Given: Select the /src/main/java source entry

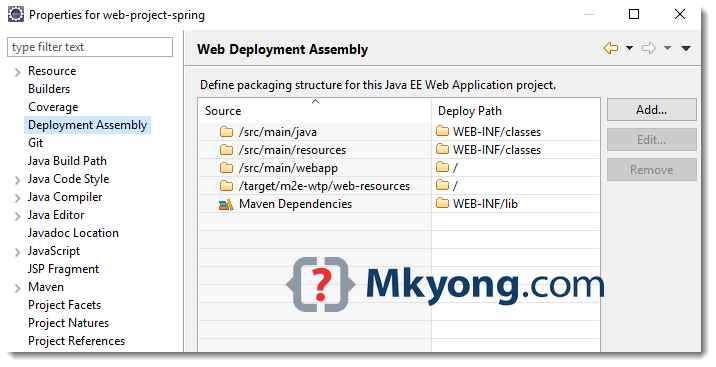Looking at the screenshot, I should click(278, 132).
